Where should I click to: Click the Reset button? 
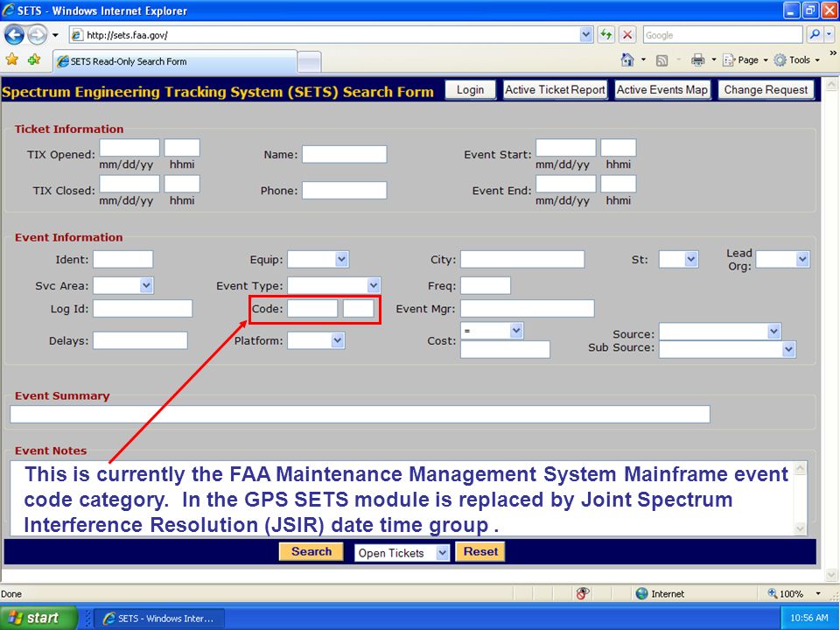pyautogui.click(x=480, y=552)
